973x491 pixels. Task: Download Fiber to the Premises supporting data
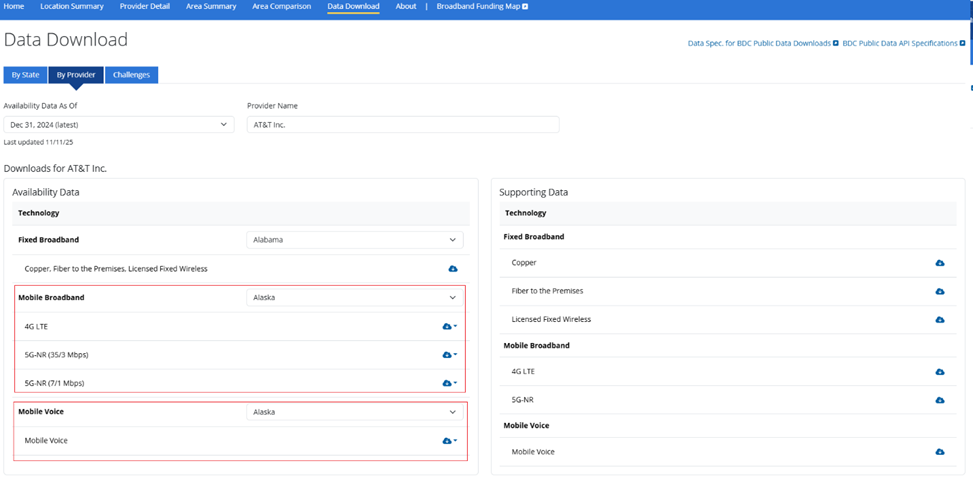(x=939, y=291)
